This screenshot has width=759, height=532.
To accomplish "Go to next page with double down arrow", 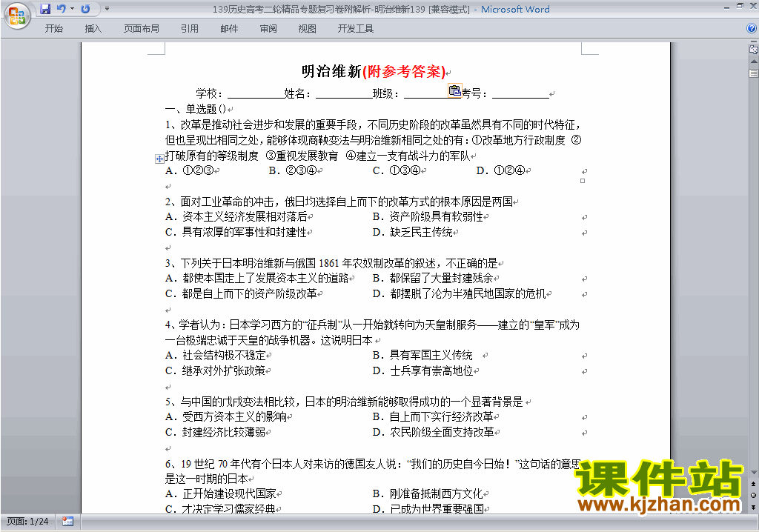I will tap(754, 507).
